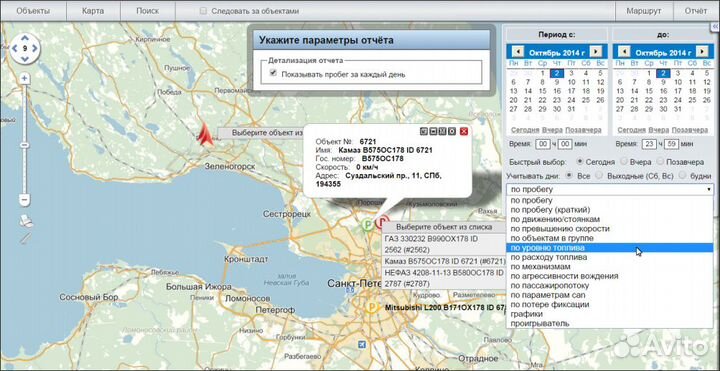Choose по пробегу (краткий) from the list
The height and width of the screenshot is (371, 720).
coord(610,210)
